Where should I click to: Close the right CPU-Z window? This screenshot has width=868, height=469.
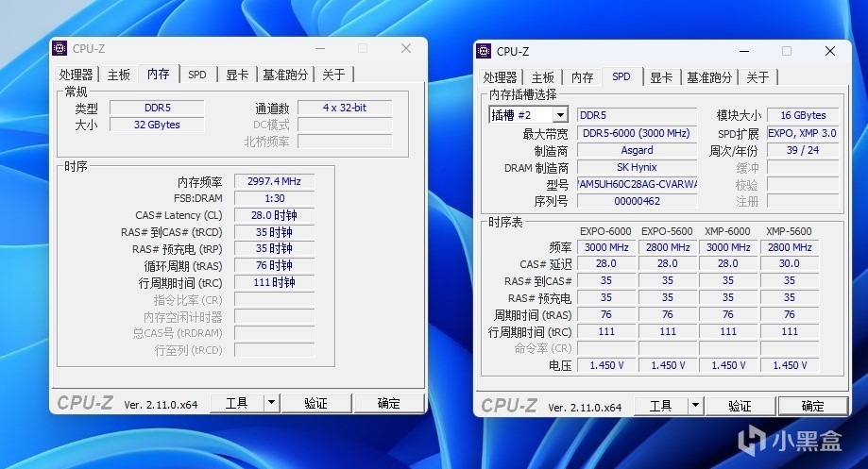click(830, 52)
